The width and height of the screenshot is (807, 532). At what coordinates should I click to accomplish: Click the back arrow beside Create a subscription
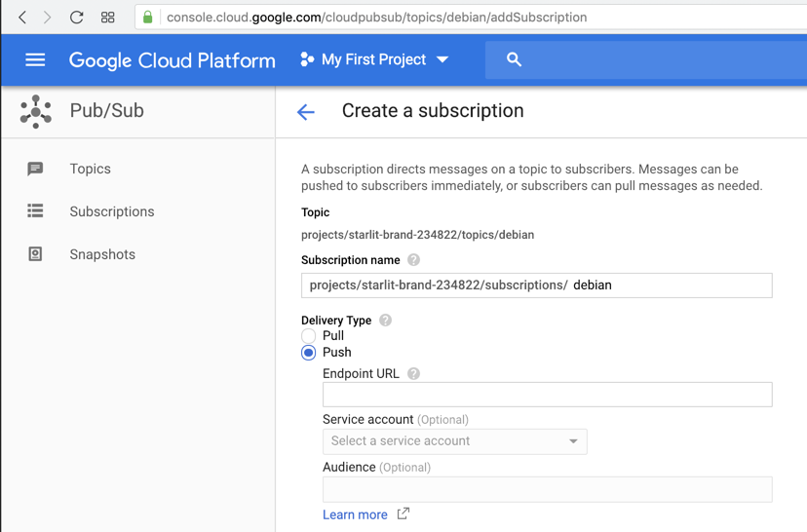pyautogui.click(x=306, y=112)
